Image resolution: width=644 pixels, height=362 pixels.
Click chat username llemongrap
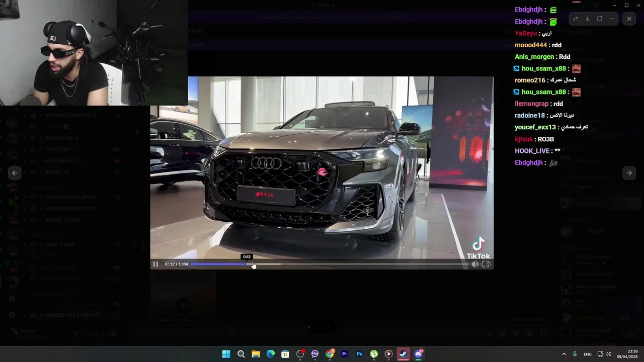532,104
